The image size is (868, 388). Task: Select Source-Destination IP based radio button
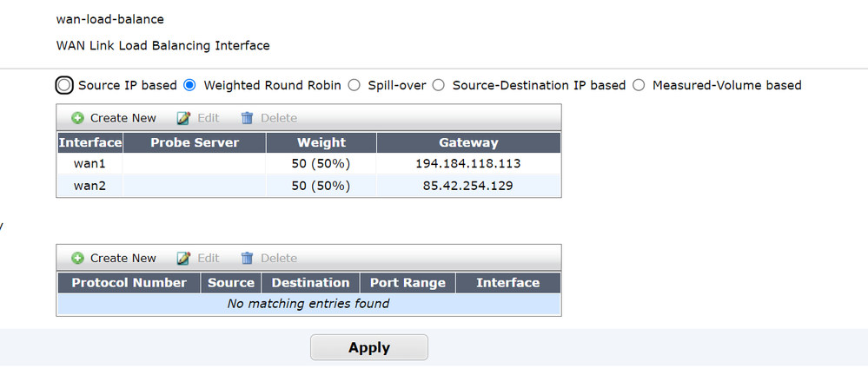pos(439,85)
